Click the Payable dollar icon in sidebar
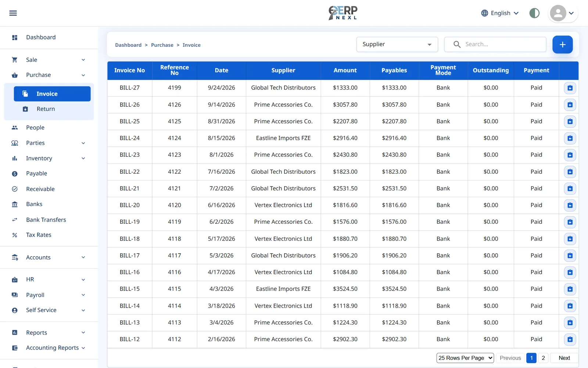This screenshot has width=588, height=368. pos(15,174)
